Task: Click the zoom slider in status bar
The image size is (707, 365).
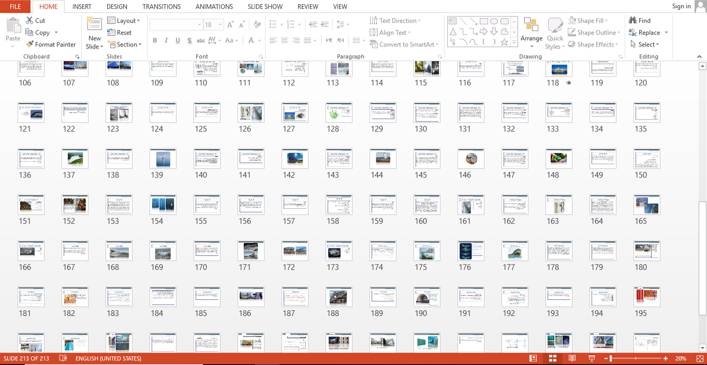Action: tap(635, 359)
